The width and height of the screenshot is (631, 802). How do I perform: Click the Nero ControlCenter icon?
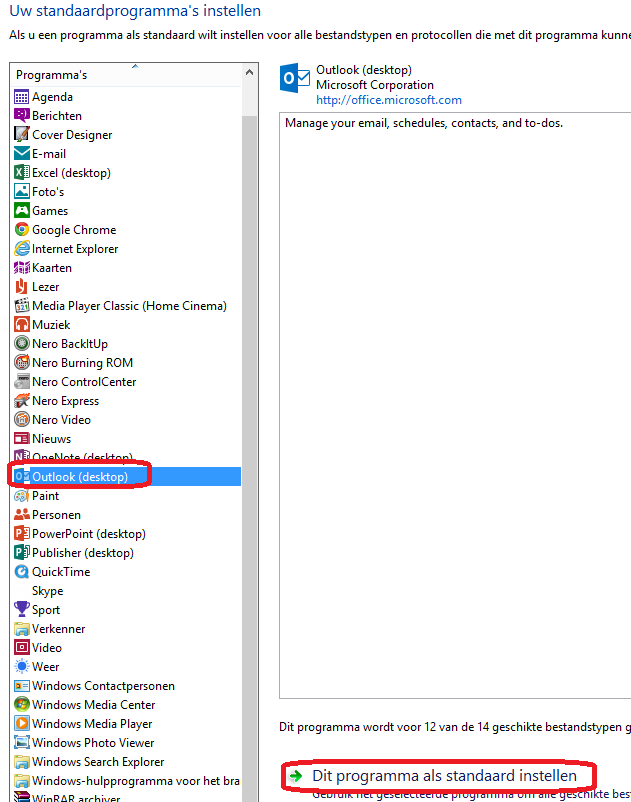(21, 381)
